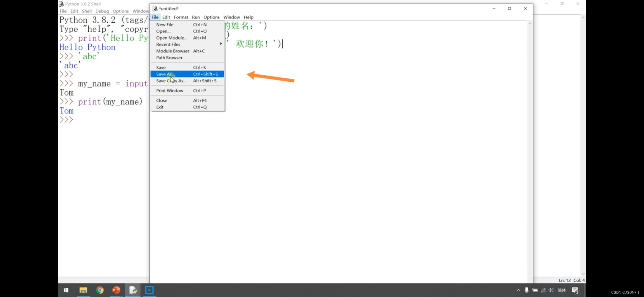The image size is (644, 297).
Task: Expand Options menu in IDLE editor
Action: tap(211, 17)
